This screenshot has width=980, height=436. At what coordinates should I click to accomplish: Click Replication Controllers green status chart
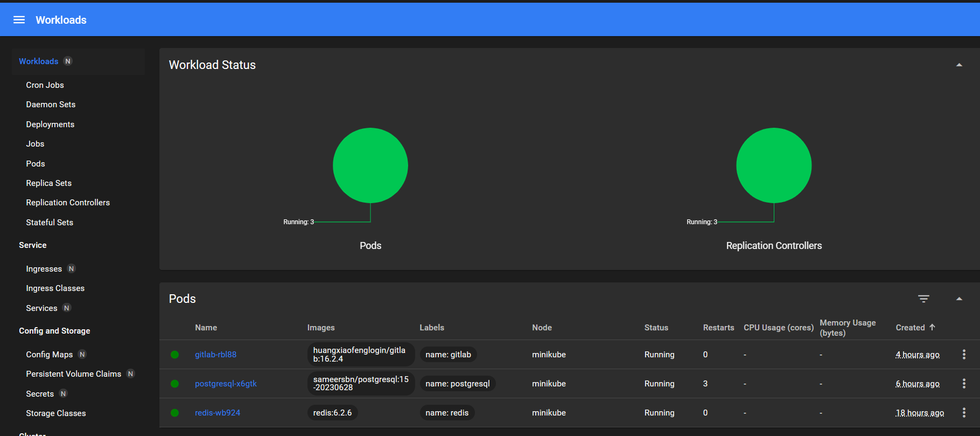[x=774, y=165]
